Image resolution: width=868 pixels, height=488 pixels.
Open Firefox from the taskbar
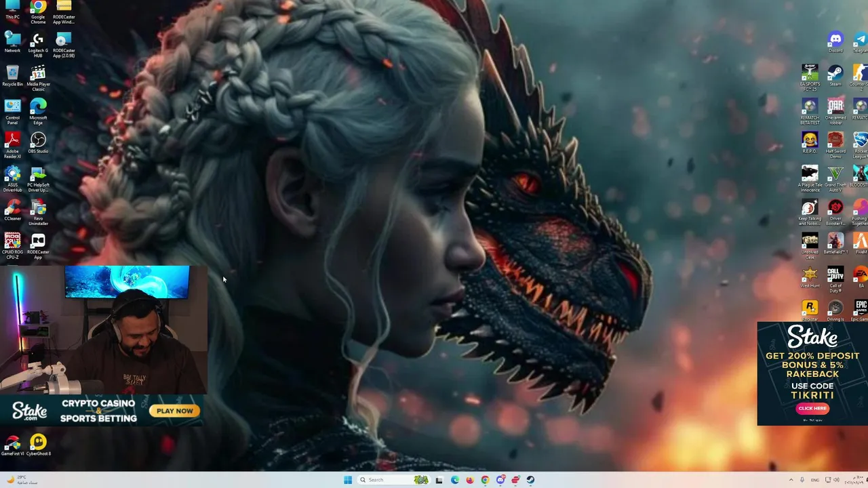click(469, 480)
